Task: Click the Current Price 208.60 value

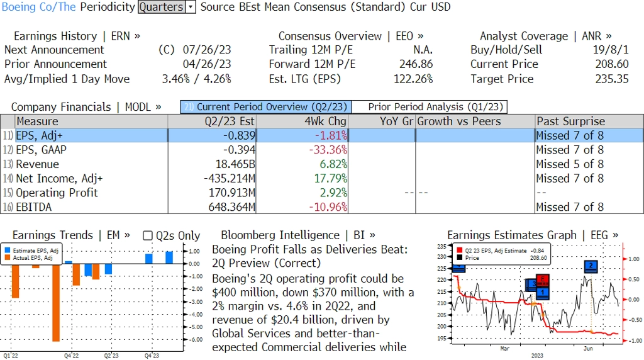Action: [x=612, y=64]
